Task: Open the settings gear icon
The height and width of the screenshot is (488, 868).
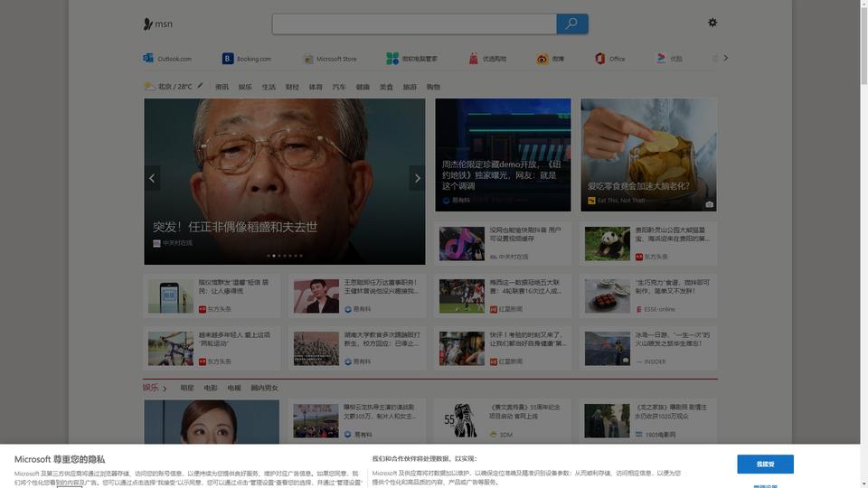Action: pyautogui.click(x=712, y=23)
